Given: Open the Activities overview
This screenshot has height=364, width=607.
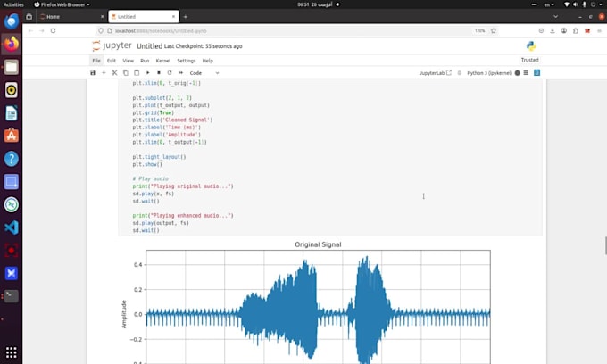Looking at the screenshot, I should pos(13,4).
